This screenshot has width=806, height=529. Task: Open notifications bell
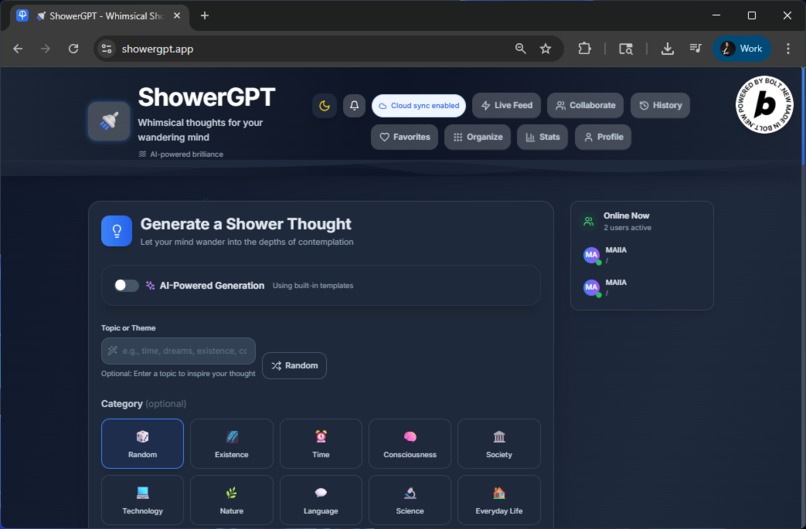pyautogui.click(x=354, y=105)
